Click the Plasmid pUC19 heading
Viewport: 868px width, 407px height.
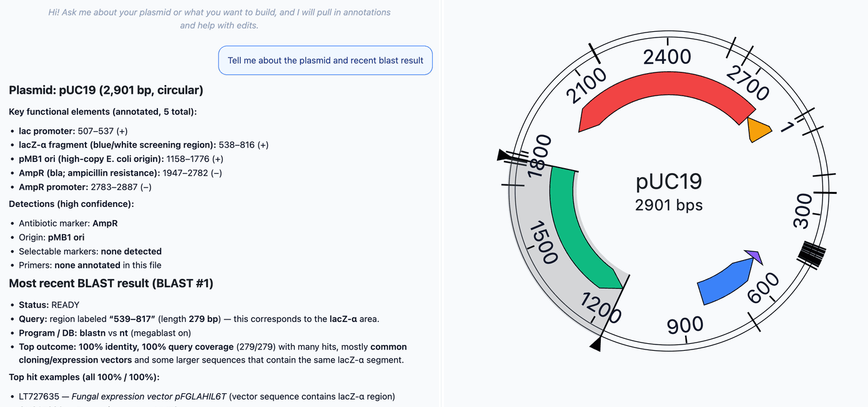(x=105, y=90)
